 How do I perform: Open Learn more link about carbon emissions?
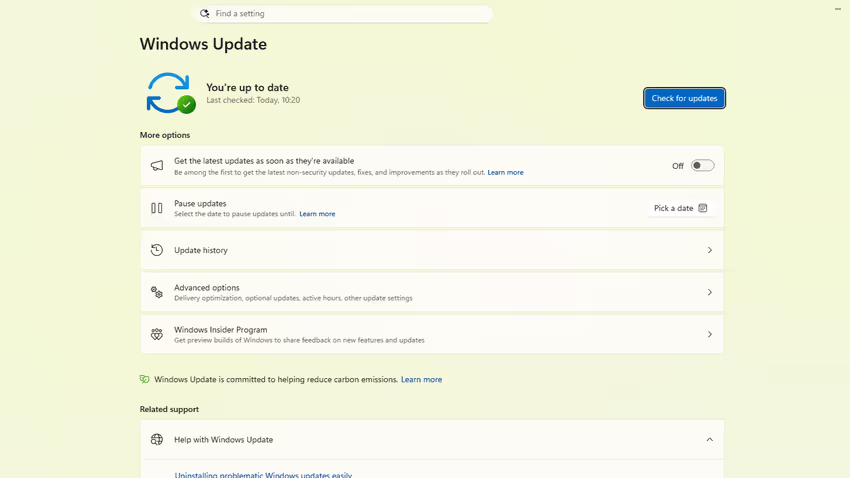click(421, 379)
